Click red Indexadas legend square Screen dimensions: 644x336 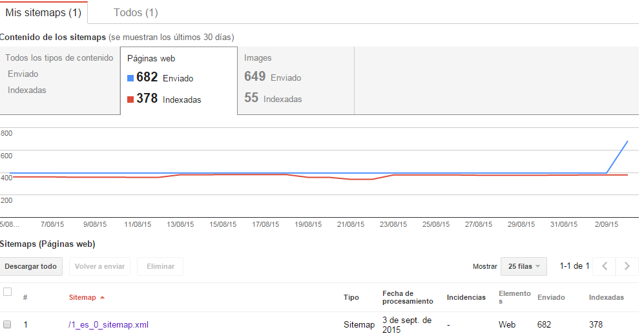(x=130, y=100)
